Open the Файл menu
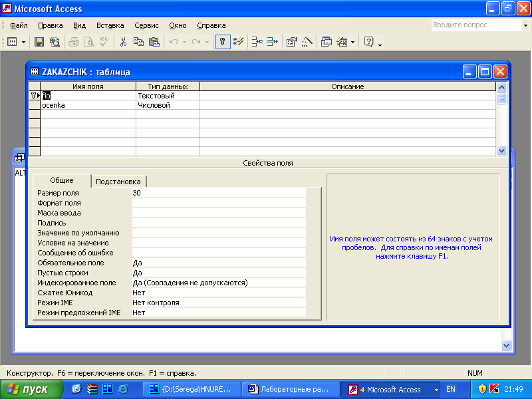532x399 pixels. click(19, 25)
